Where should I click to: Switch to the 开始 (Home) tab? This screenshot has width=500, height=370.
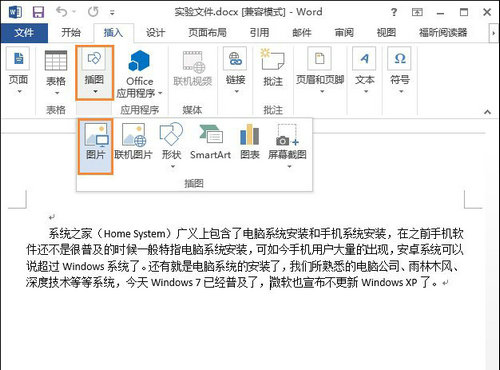click(x=71, y=33)
